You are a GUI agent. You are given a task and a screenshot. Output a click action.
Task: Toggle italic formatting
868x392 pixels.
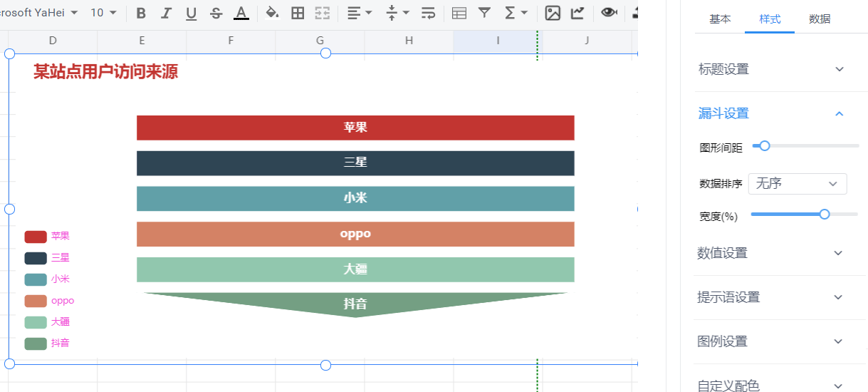click(x=166, y=13)
